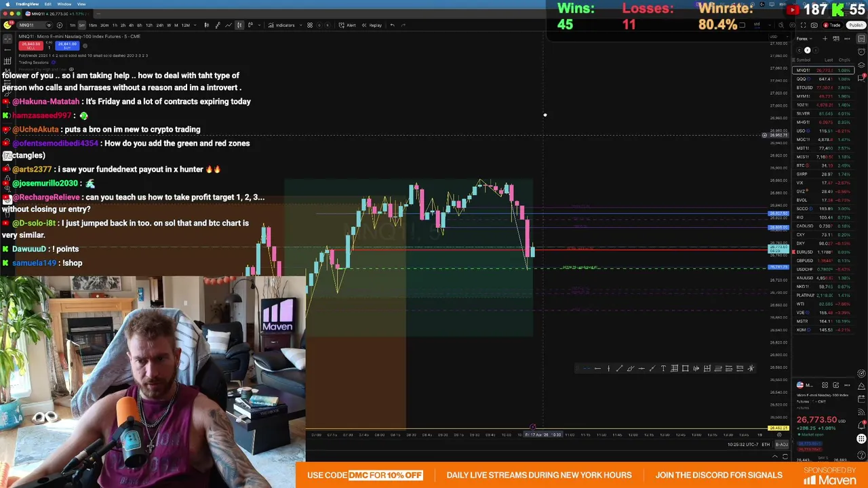Viewport: 868px width, 488px height.
Task: Click the blue BUY price button
Action: (67, 45)
